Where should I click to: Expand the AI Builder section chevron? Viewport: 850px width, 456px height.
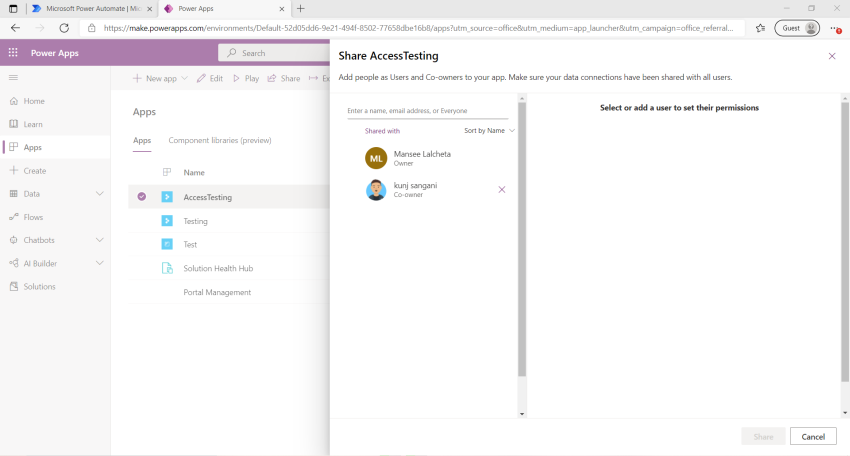coord(100,263)
